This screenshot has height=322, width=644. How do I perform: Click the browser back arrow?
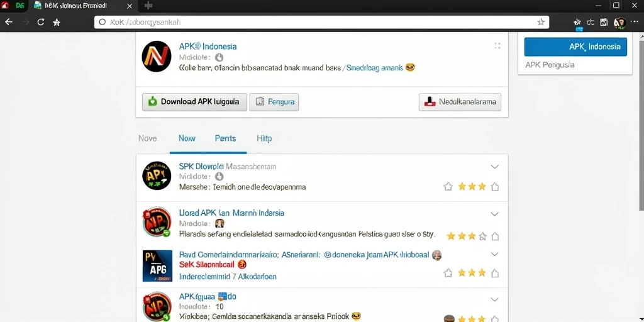pyautogui.click(x=8, y=22)
